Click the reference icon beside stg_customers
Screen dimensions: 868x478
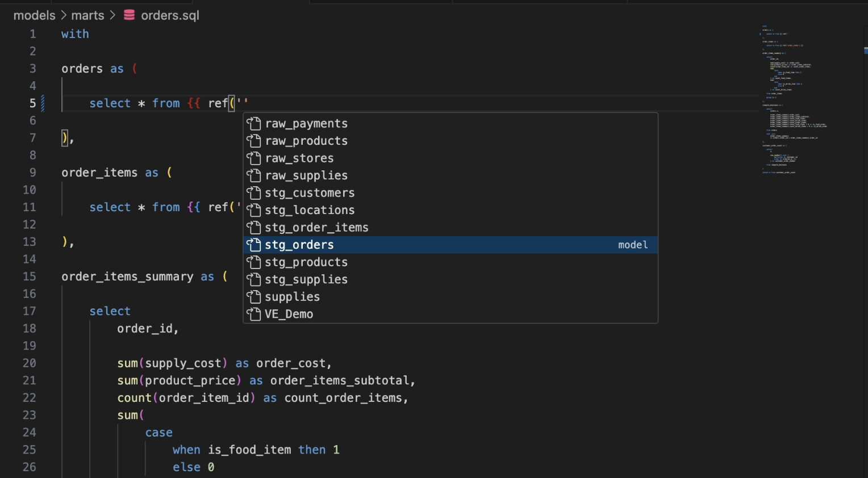click(254, 193)
